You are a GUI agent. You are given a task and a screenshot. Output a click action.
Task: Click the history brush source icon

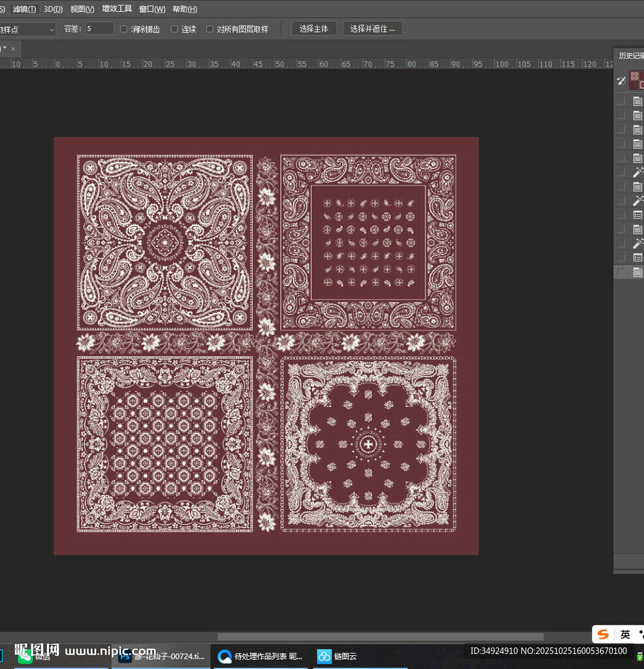click(621, 80)
